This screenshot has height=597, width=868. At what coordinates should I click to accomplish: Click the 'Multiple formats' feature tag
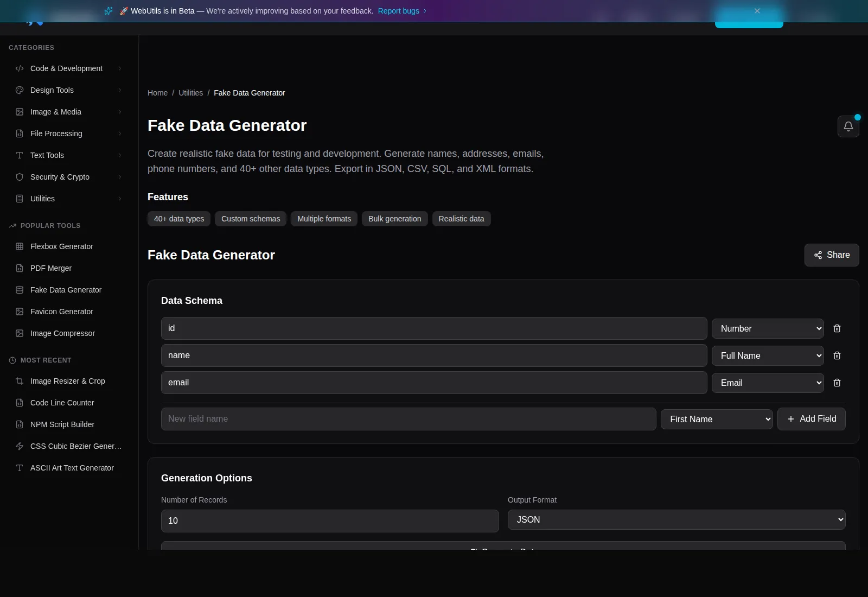tap(324, 219)
